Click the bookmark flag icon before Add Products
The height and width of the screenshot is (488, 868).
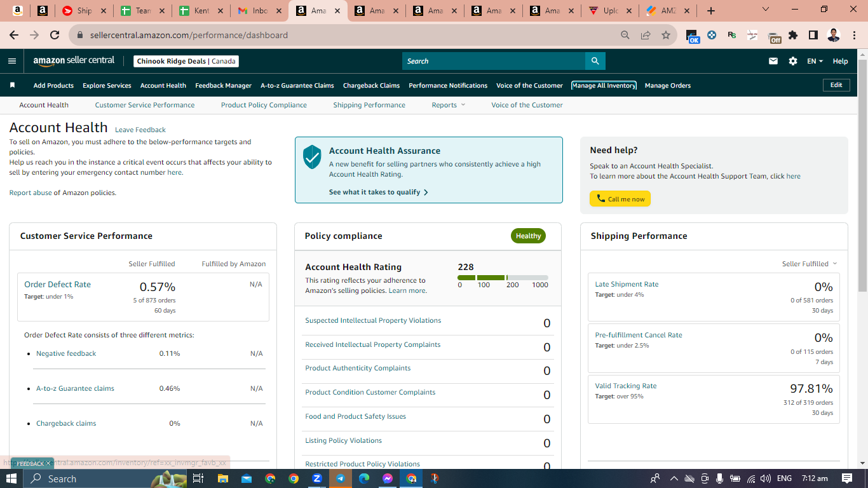point(12,85)
